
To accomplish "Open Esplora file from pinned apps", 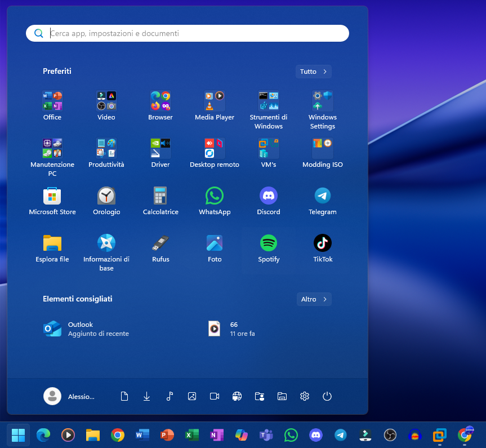I will [x=52, y=248].
